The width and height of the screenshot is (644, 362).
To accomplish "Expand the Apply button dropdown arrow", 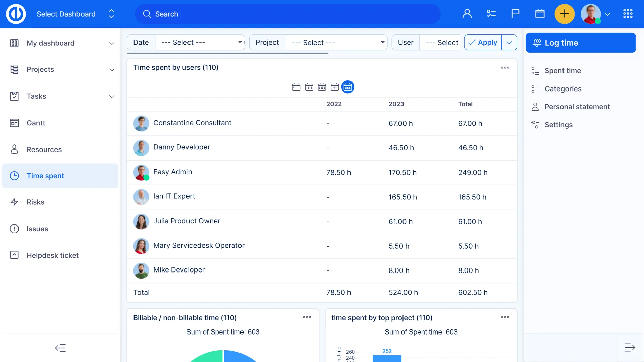I will (509, 43).
